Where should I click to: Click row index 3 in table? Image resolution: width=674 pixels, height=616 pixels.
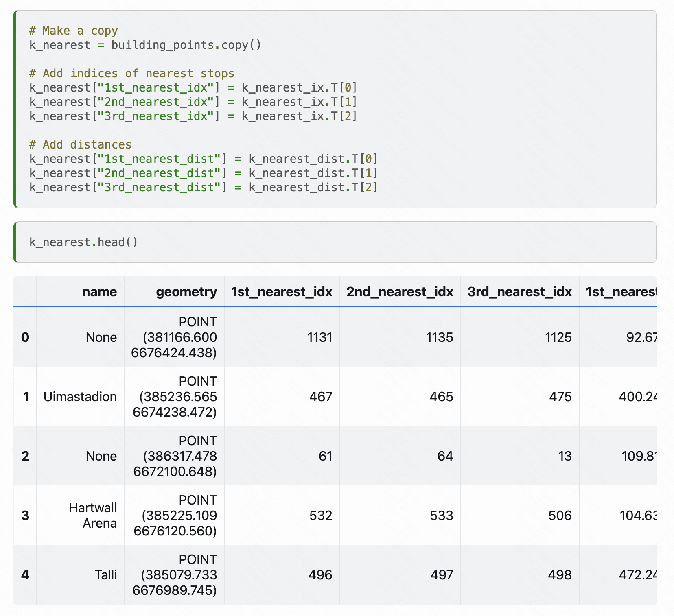point(25,516)
